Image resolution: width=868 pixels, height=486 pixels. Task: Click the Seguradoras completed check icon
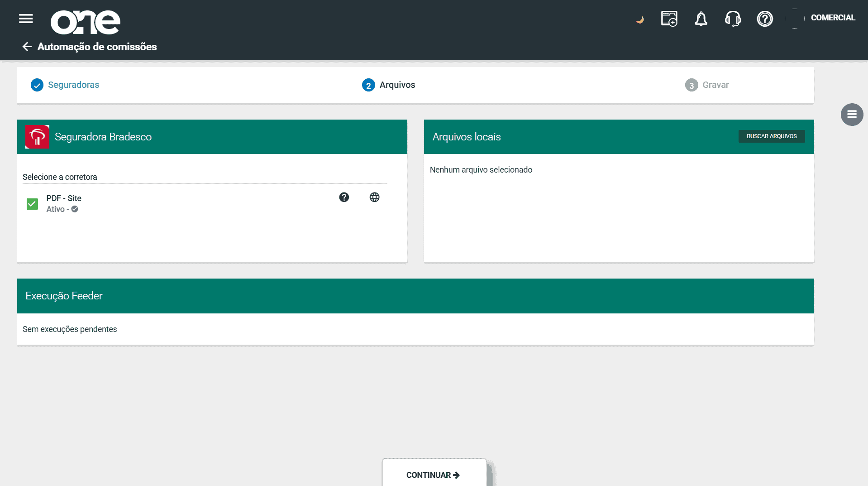[37, 85]
